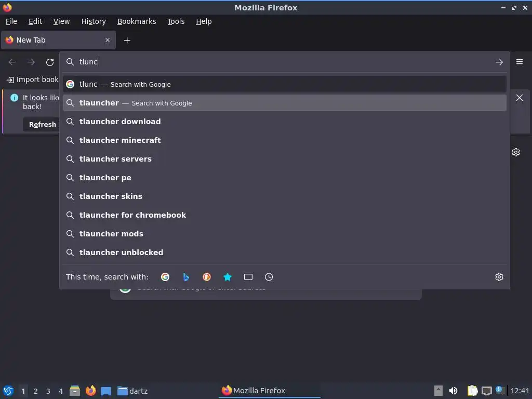
Task: Click the removable media eject tray icon
Action: pos(438,391)
